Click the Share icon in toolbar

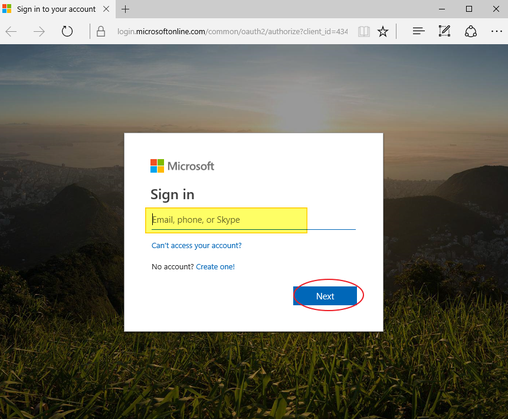pos(470,31)
